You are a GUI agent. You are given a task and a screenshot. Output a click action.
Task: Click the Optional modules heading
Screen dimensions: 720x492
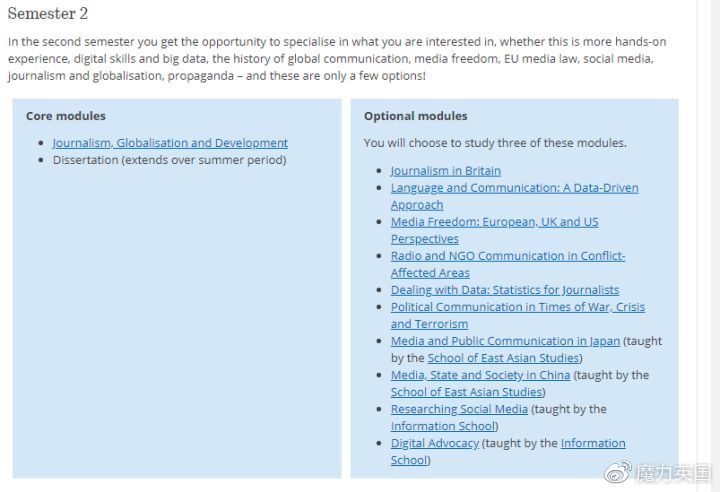point(416,116)
